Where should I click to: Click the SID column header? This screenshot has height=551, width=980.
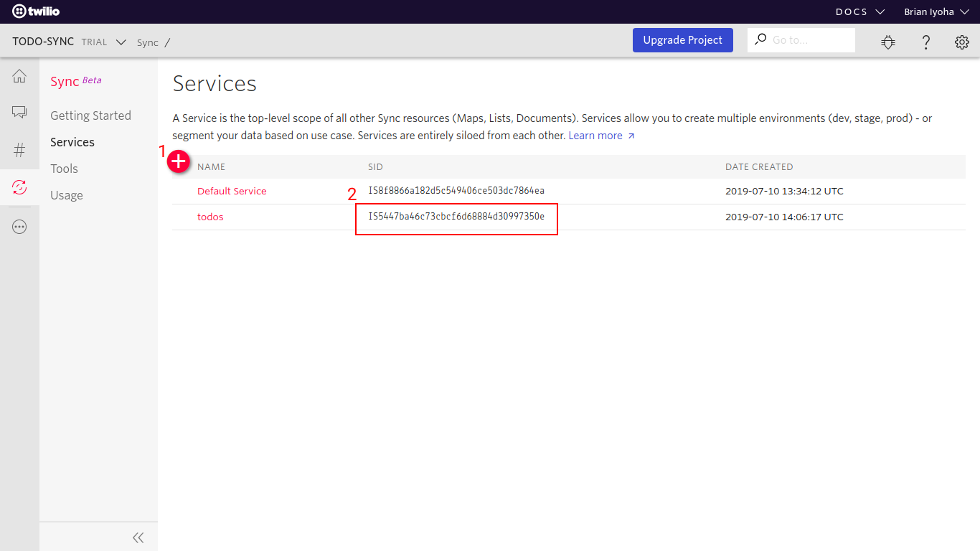(375, 166)
